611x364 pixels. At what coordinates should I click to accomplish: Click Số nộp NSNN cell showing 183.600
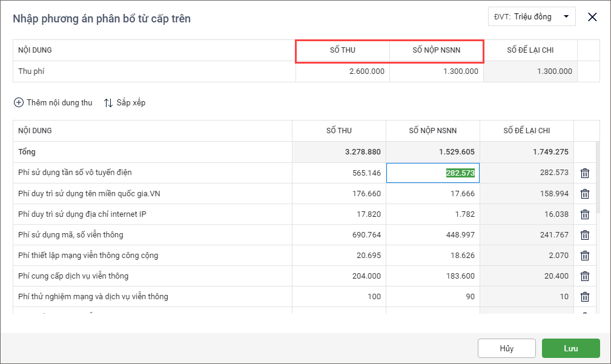click(x=433, y=276)
